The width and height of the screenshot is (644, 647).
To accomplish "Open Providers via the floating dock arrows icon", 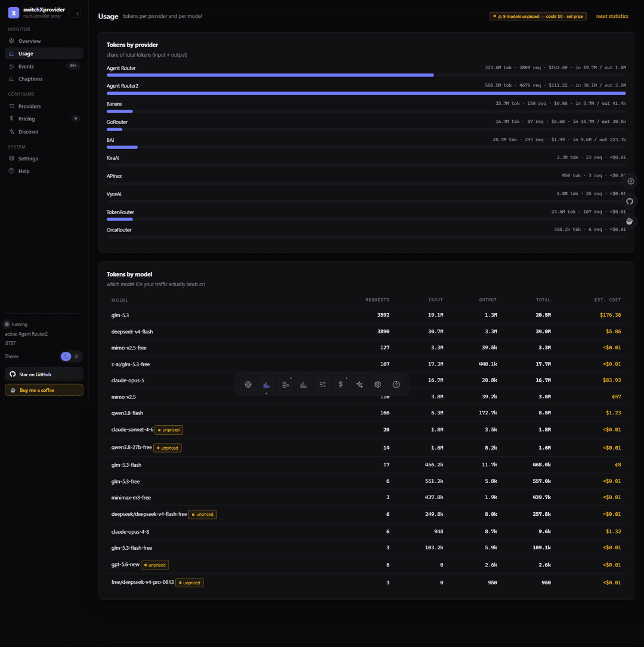I will point(322,385).
